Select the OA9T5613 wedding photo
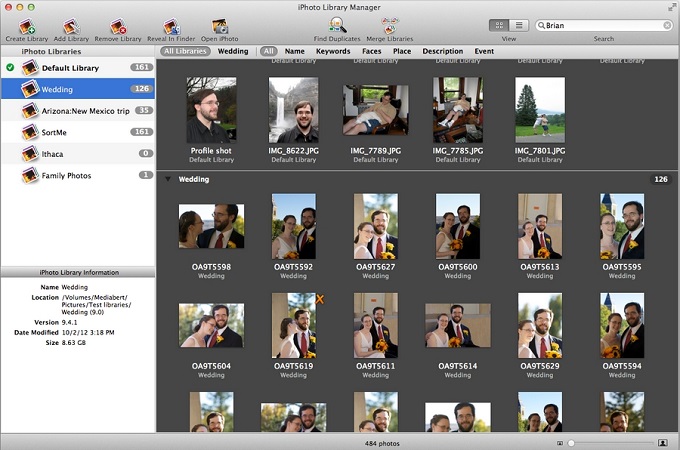The image size is (680, 450). click(540, 226)
